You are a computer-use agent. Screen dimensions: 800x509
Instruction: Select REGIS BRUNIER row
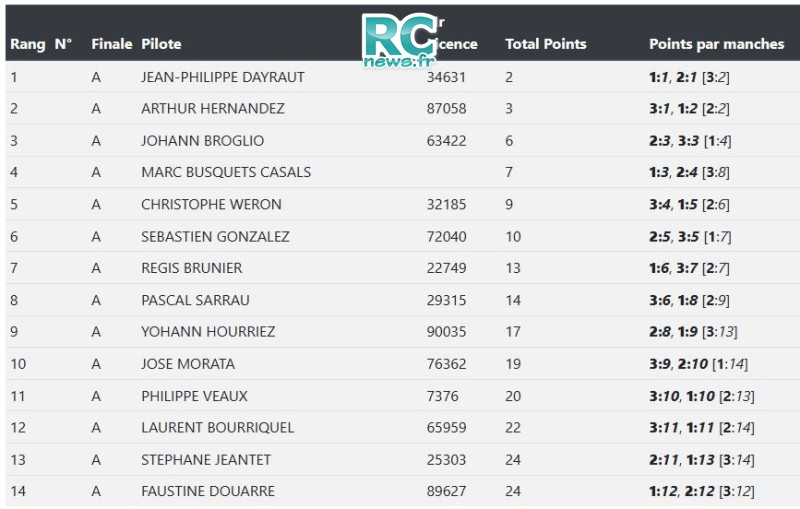402,268
